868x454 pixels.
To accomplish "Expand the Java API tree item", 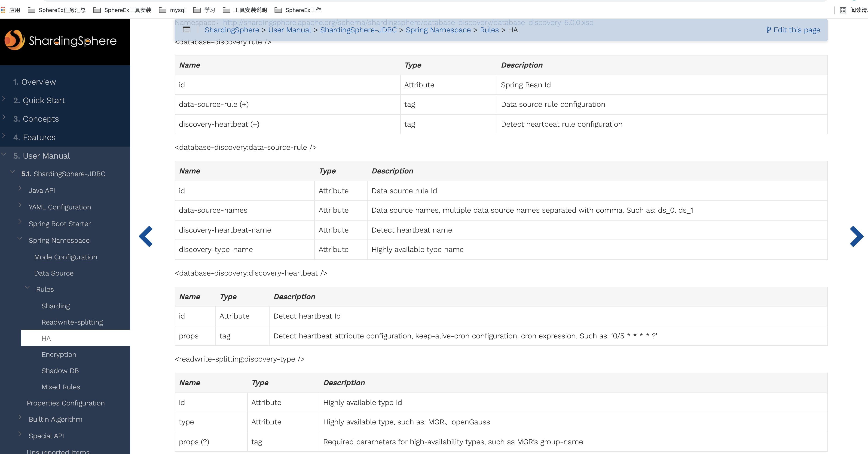I will click(20, 188).
